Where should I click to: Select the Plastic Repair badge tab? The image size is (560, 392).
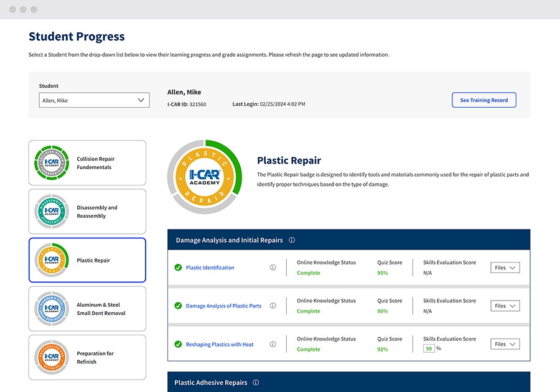coord(87,260)
